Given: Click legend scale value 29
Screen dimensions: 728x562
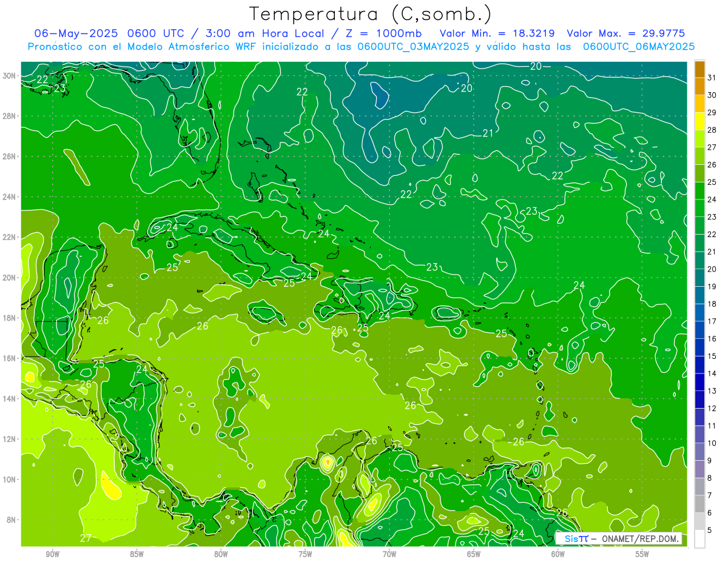Looking at the screenshot, I should click(x=712, y=113).
